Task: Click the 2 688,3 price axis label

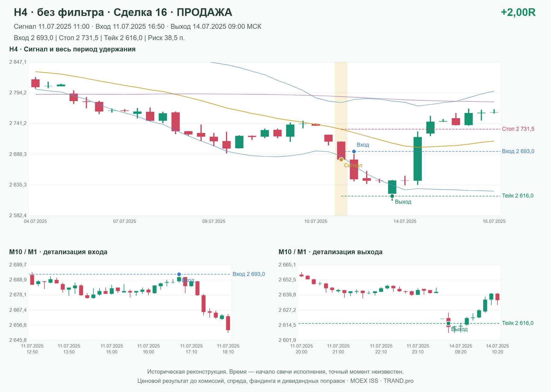Action: tap(18, 154)
